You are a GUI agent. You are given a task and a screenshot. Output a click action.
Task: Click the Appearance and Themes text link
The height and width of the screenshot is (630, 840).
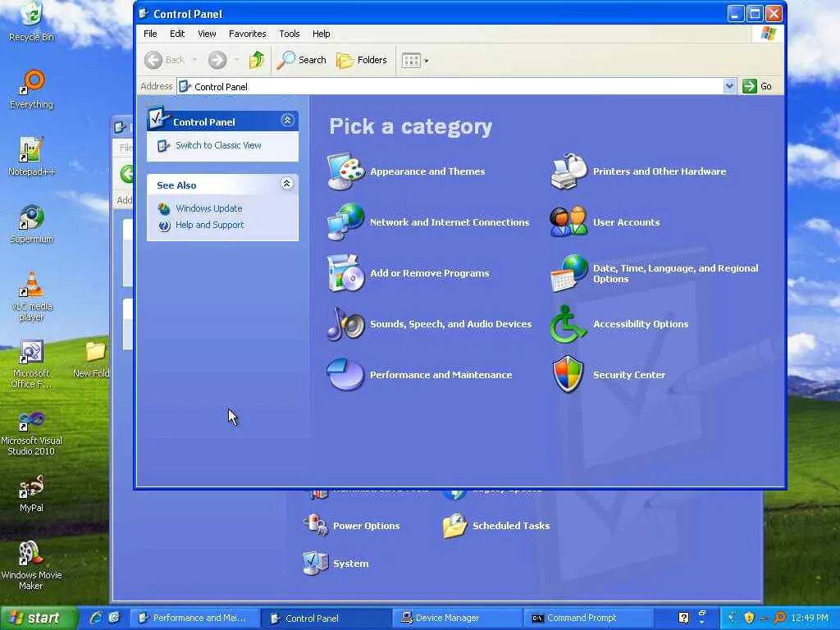pyautogui.click(x=427, y=171)
